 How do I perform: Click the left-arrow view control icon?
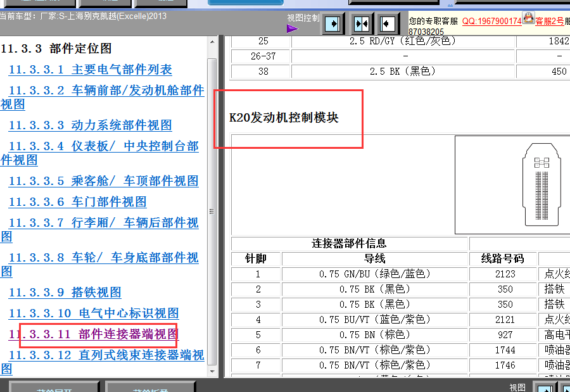388,24
